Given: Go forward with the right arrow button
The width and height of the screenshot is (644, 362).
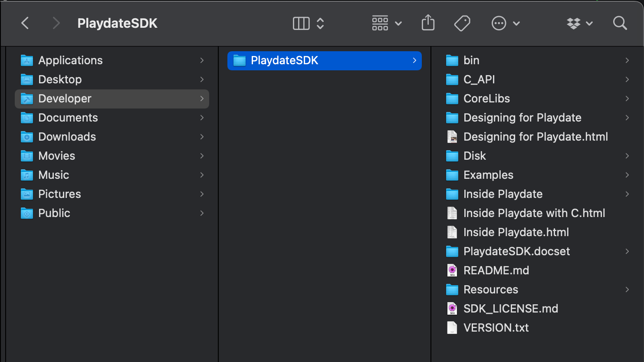Looking at the screenshot, I should pos(56,23).
